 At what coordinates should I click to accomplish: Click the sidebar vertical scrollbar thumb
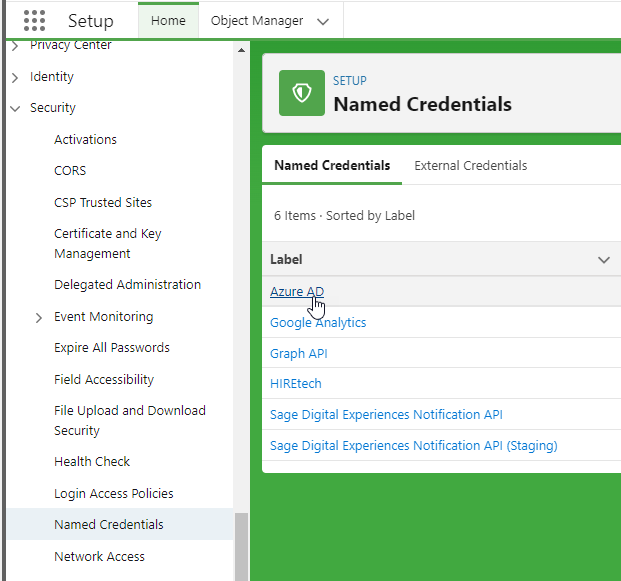pyautogui.click(x=241, y=545)
